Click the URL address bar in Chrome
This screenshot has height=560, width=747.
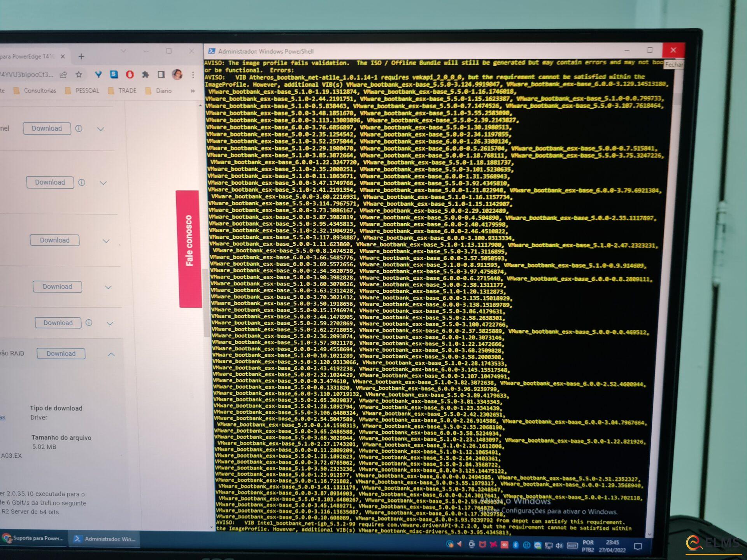point(27,75)
